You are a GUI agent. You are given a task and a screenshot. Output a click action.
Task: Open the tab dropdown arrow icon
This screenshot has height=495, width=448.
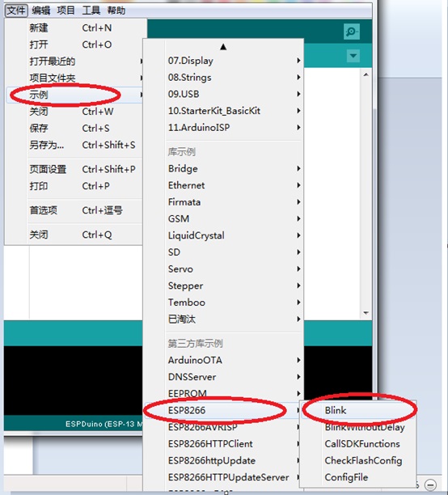click(353, 56)
